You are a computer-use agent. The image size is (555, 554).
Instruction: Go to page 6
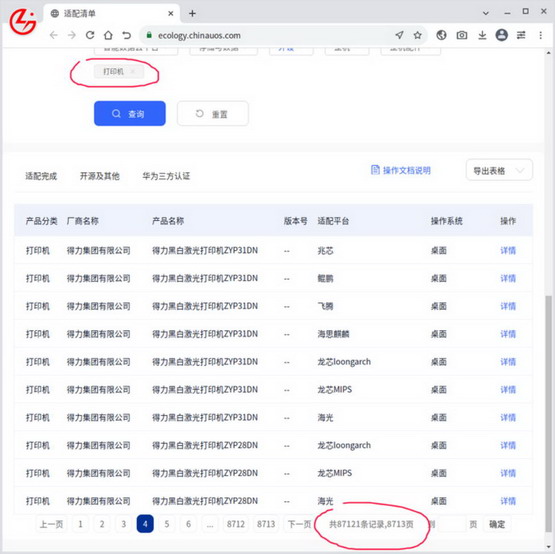tap(188, 524)
